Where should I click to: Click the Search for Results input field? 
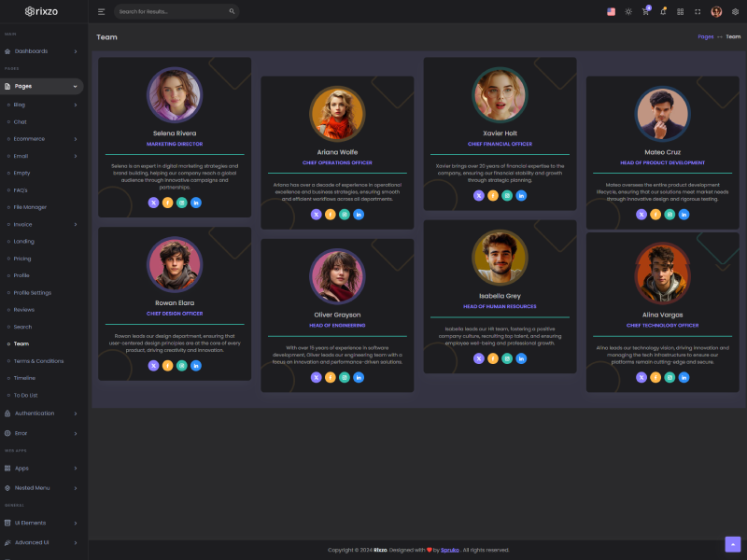(x=172, y=11)
